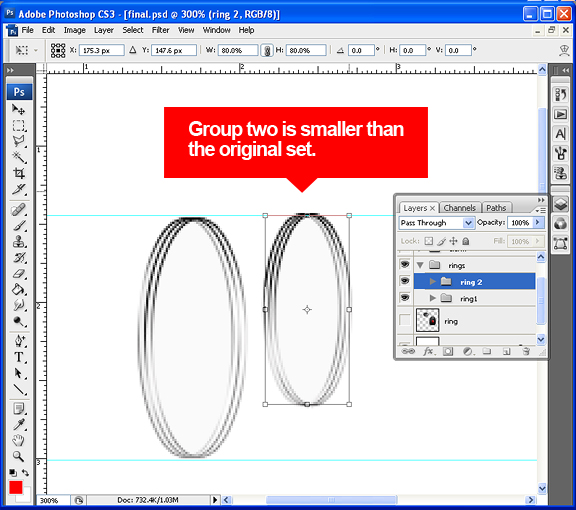This screenshot has height=510, width=576.
Task: Hide the ring1 group visibility
Action: 405,297
